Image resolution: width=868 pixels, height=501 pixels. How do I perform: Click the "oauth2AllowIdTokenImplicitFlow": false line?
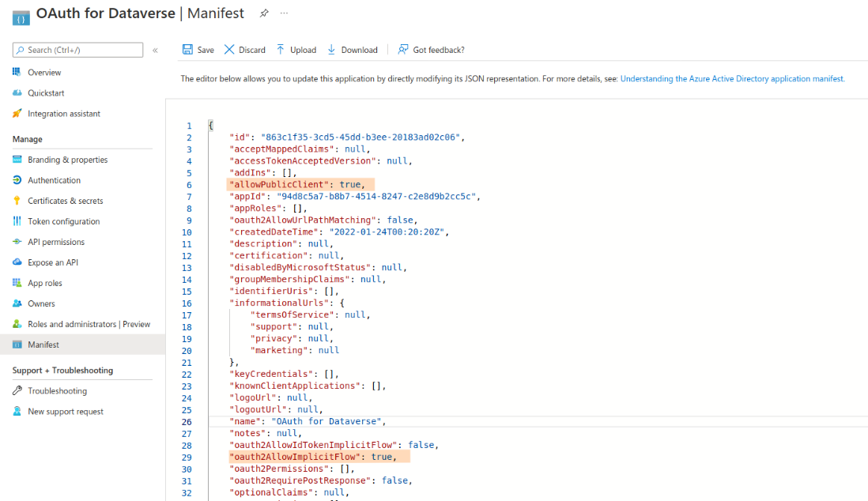point(334,445)
